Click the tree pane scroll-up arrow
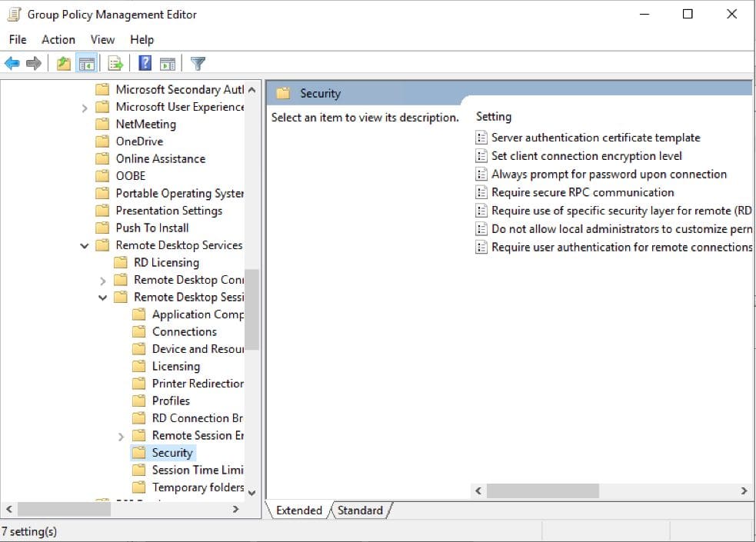 point(251,90)
